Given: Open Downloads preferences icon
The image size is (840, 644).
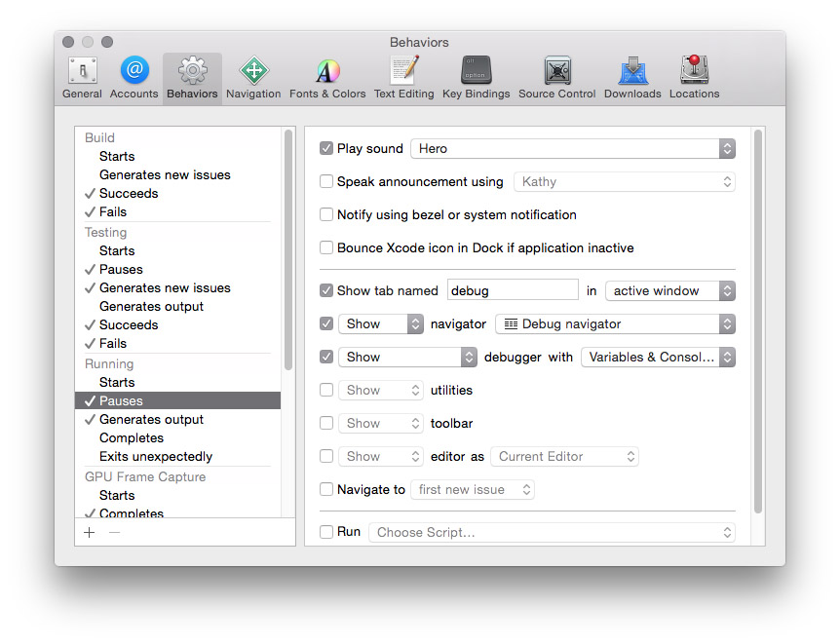Looking at the screenshot, I should 632,70.
